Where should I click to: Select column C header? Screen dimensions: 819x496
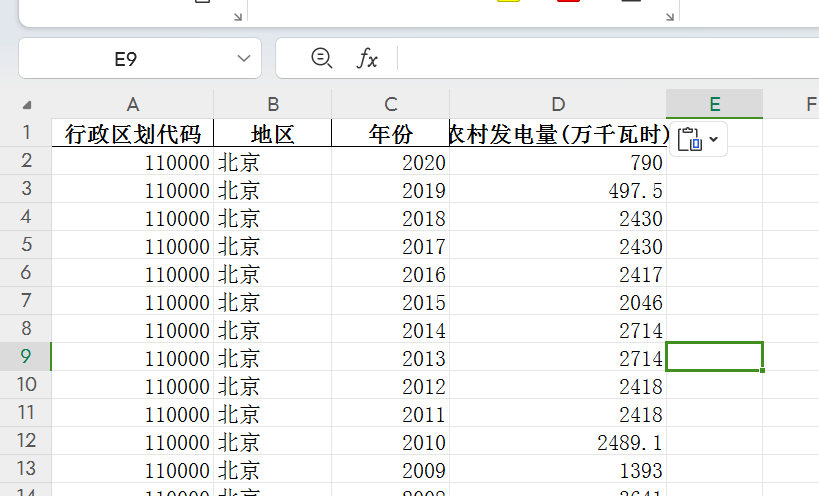391,104
